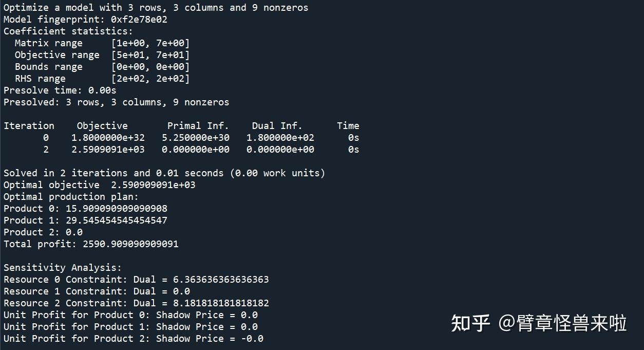This screenshot has width=644, height=350.
Task: Click the Sensitivity Analysis heading
Action: pyautogui.click(x=63, y=268)
